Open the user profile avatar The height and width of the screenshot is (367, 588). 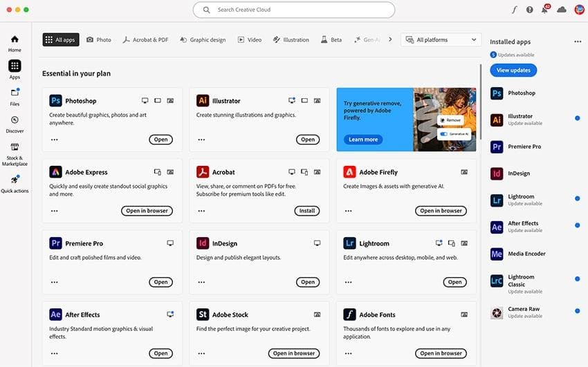tap(580, 10)
